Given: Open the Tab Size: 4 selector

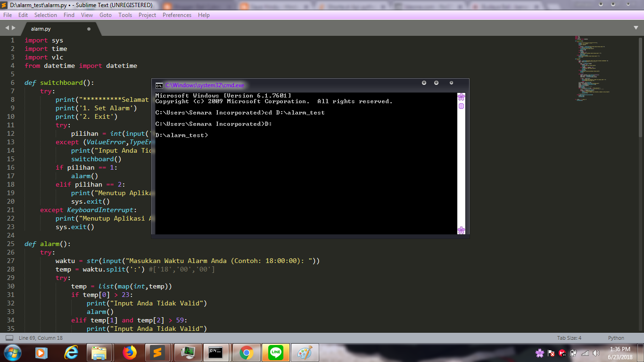Looking at the screenshot, I should [x=569, y=338].
